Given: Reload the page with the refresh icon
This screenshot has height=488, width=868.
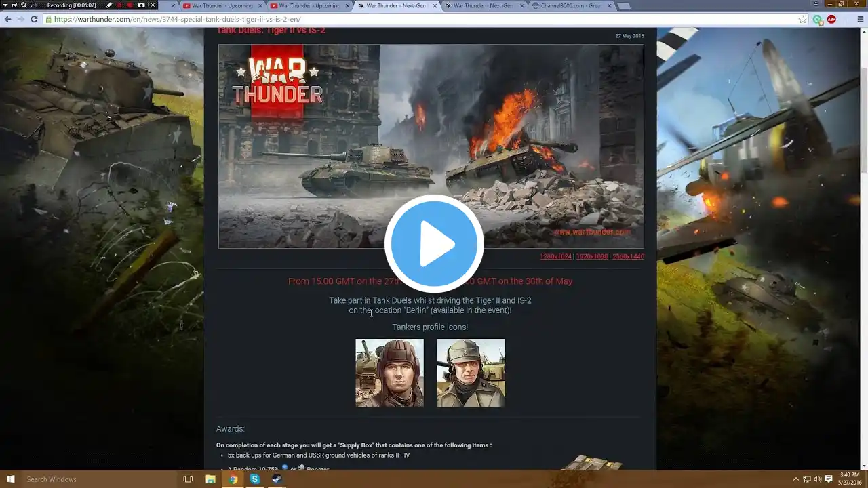Looking at the screenshot, I should click(x=34, y=19).
